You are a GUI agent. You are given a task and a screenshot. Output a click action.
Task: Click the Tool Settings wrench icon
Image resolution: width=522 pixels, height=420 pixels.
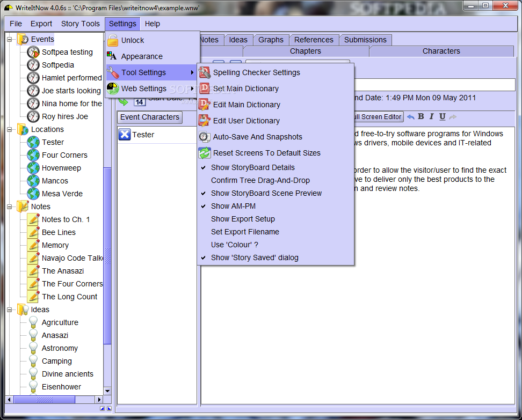pos(113,72)
